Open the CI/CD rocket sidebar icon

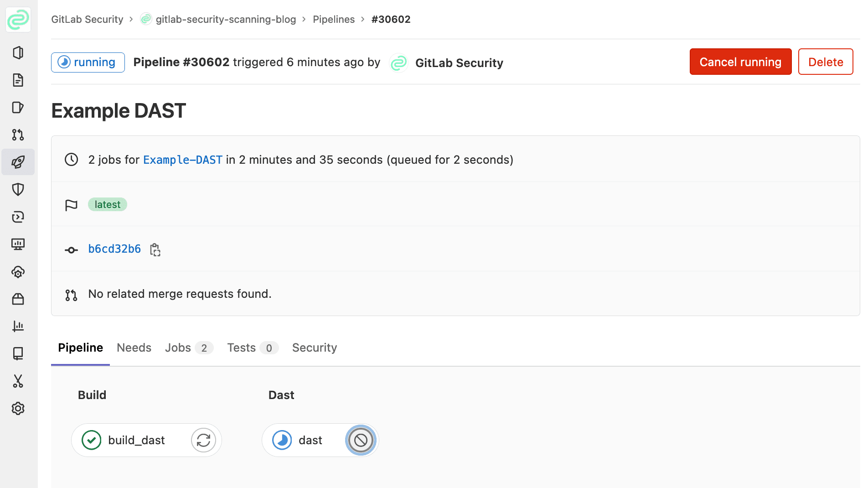click(x=18, y=162)
